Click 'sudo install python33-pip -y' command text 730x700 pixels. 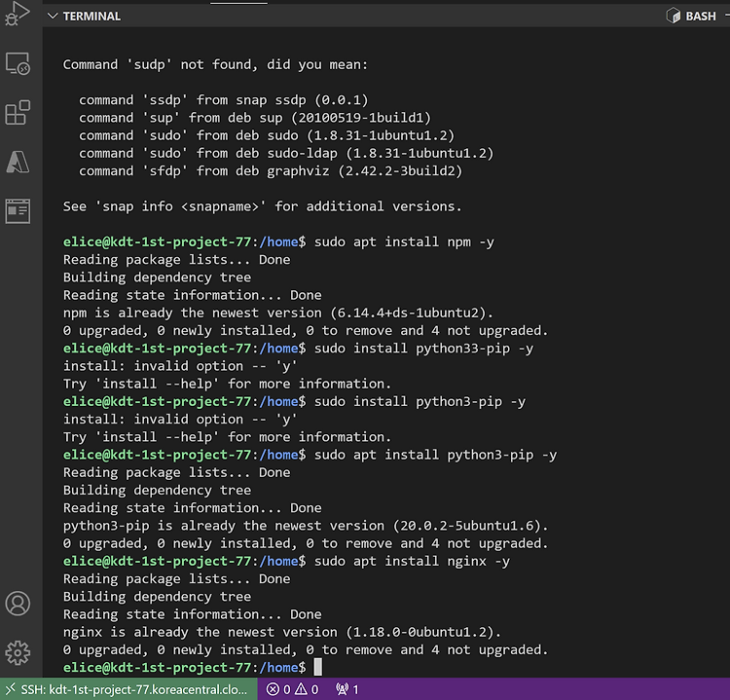point(423,349)
